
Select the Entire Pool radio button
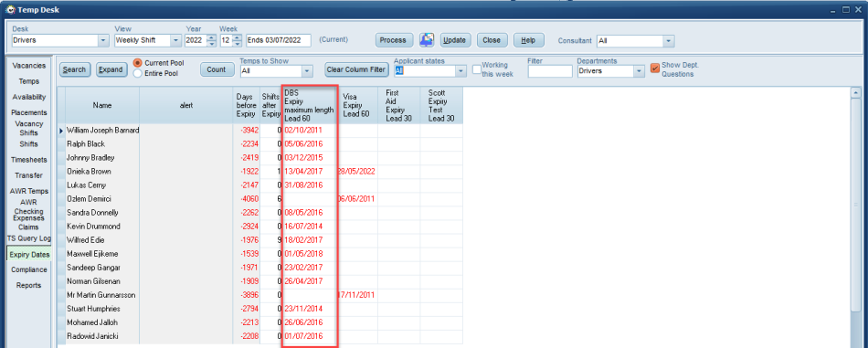138,73
